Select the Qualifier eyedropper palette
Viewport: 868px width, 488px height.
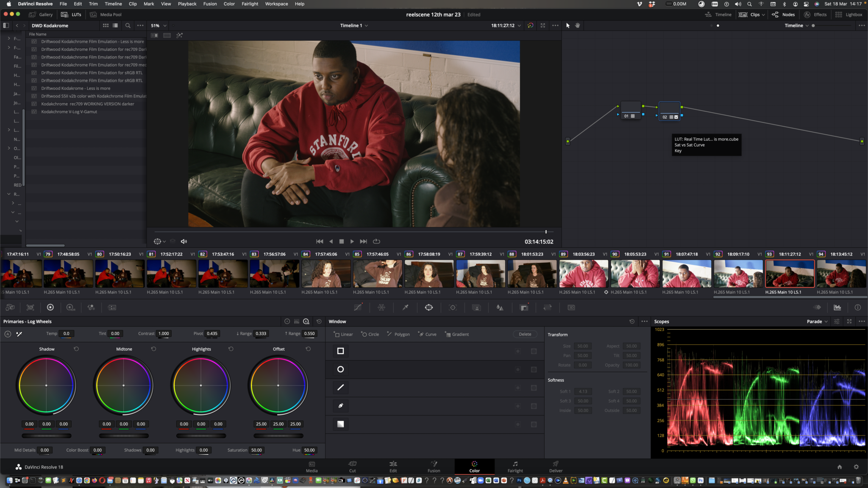(x=405, y=308)
